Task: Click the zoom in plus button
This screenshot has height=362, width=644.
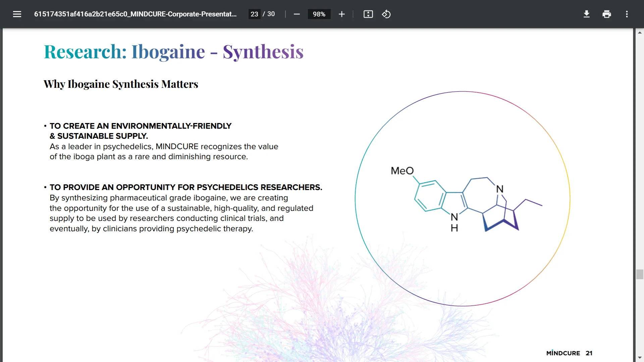Action: point(341,14)
